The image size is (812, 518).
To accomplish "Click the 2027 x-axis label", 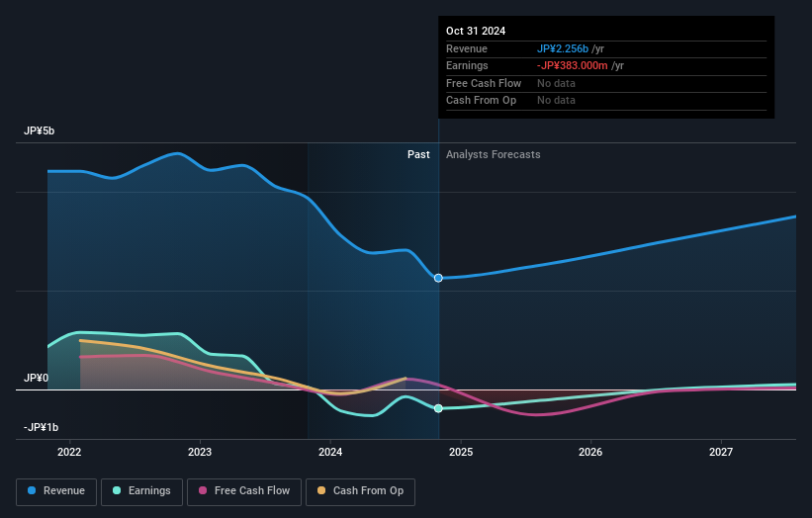I will 721,453.
